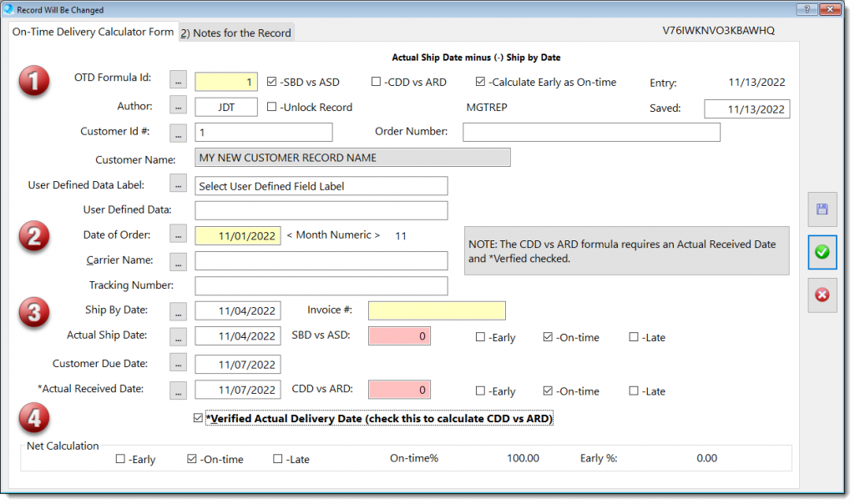This screenshot has height=504, width=855.
Task: Click the Customer Id # input field
Action: (x=264, y=133)
